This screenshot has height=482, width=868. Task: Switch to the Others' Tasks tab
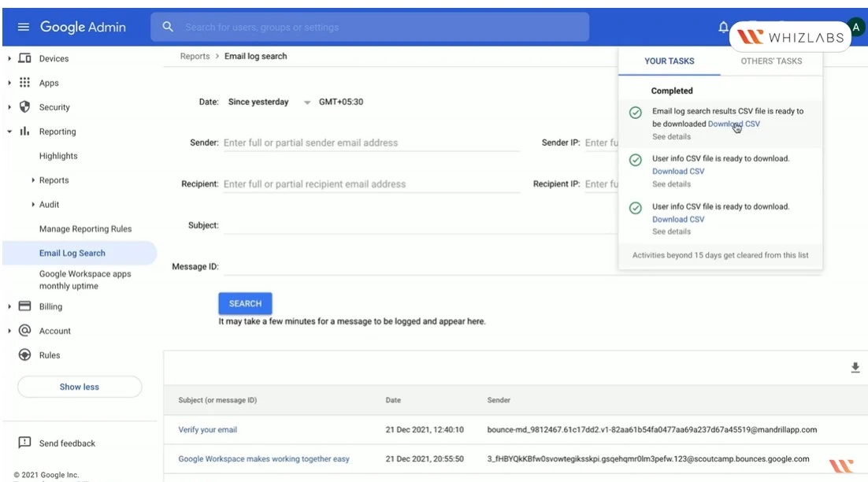coord(771,61)
